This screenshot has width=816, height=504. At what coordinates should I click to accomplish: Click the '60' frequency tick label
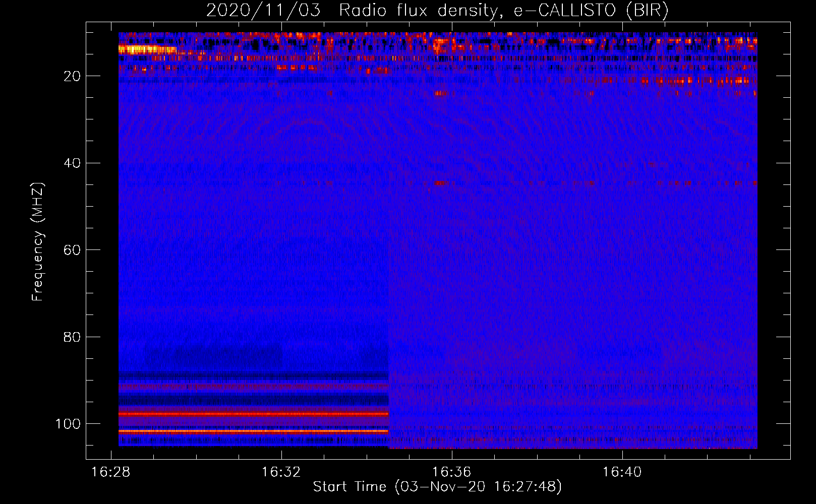pyautogui.click(x=72, y=250)
